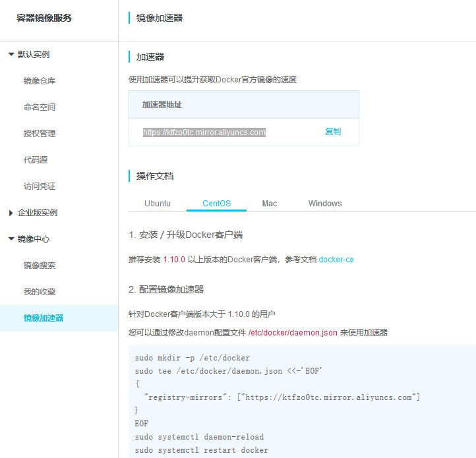Click the highlighted accelerator URL text
This screenshot has width=476, height=458.
tap(204, 132)
